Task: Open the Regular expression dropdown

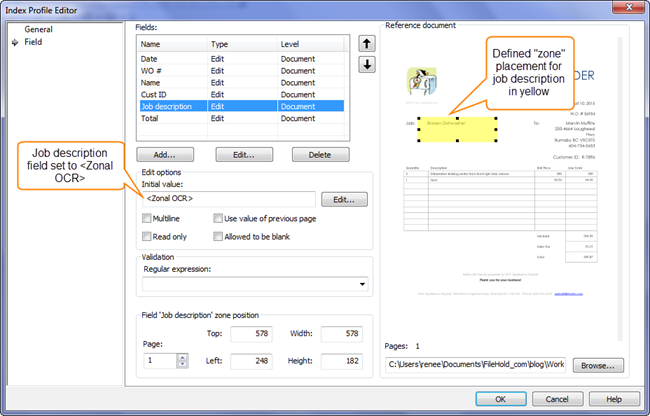Action: tap(362, 284)
